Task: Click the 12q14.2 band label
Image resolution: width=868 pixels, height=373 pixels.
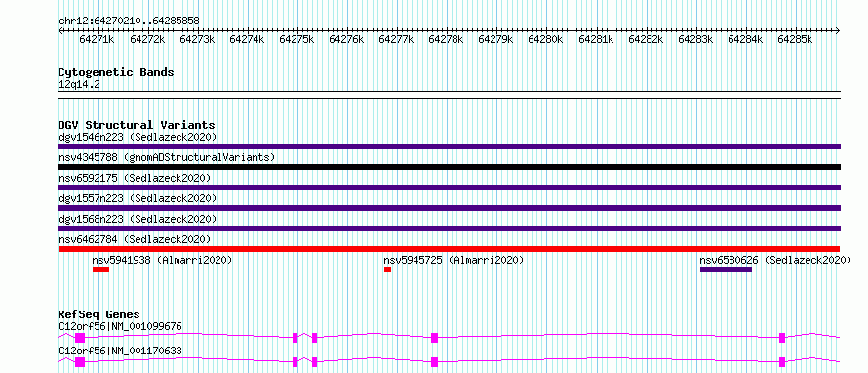Action: point(79,84)
